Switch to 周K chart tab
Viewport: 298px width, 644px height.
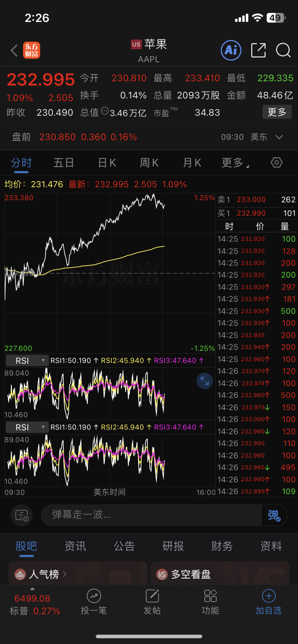(149, 163)
